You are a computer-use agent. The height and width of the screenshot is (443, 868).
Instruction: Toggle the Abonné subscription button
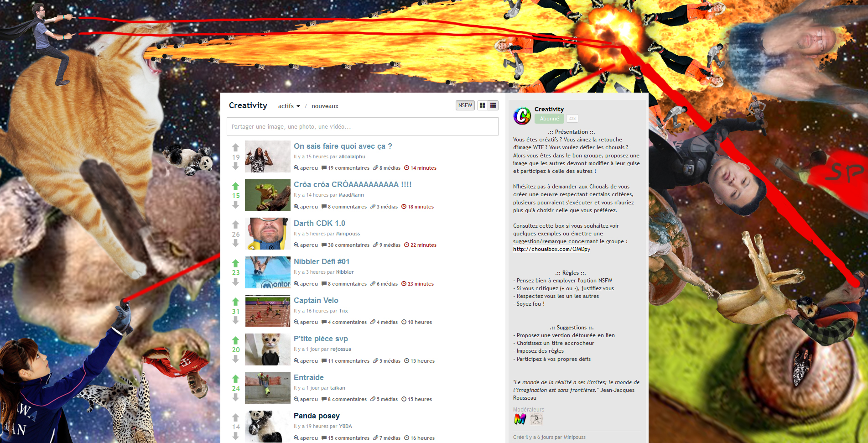(549, 119)
